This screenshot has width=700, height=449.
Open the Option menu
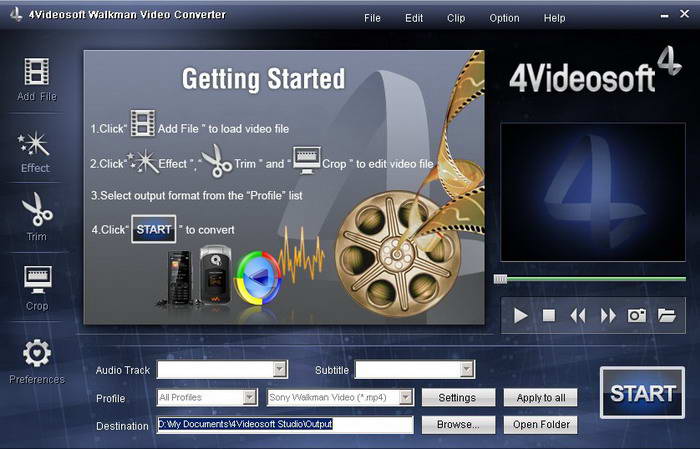coord(504,18)
